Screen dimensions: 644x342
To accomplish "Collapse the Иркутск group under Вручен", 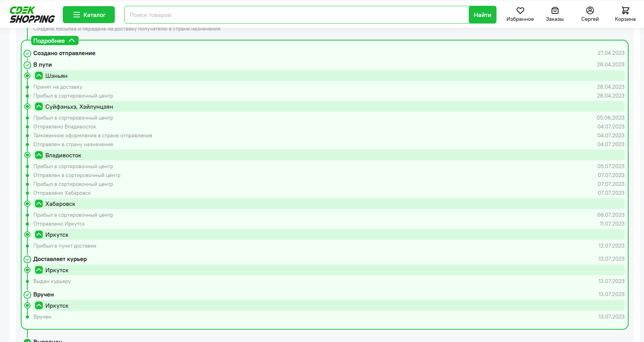I will point(39,305).
